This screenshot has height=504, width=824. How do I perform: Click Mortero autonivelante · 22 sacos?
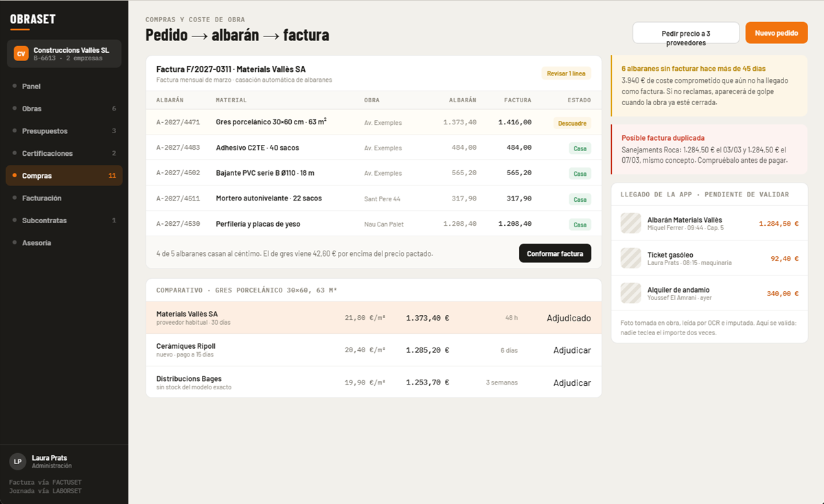pyautogui.click(x=268, y=198)
